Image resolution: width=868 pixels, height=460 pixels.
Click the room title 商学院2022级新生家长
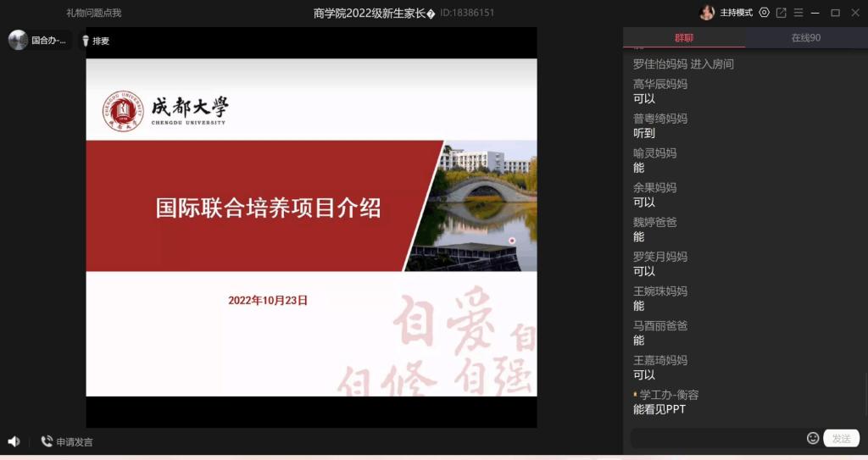click(x=374, y=13)
